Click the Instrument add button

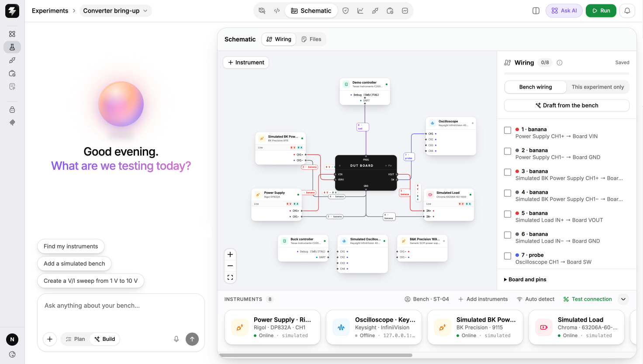point(246,62)
